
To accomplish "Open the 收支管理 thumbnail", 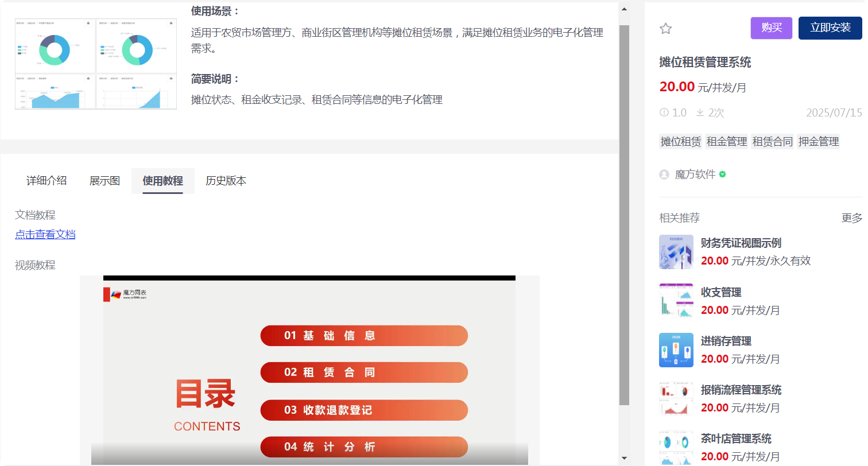I will [x=676, y=301].
